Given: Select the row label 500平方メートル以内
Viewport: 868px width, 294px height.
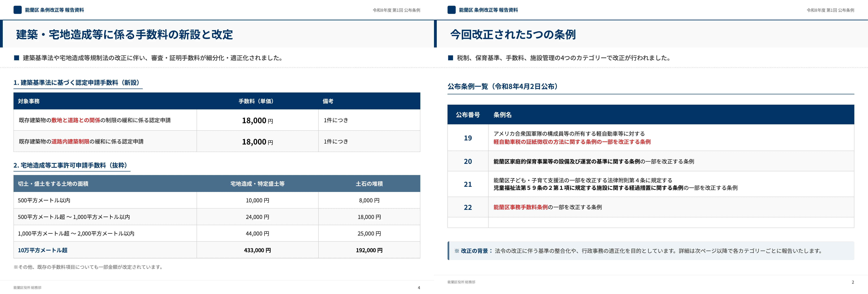Looking at the screenshot, I should click(x=44, y=200).
